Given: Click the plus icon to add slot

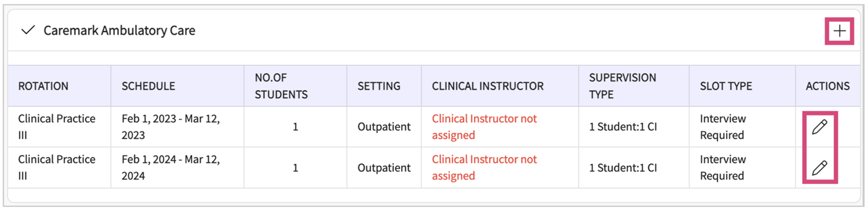Looking at the screenshot, I should coord(839,31).
